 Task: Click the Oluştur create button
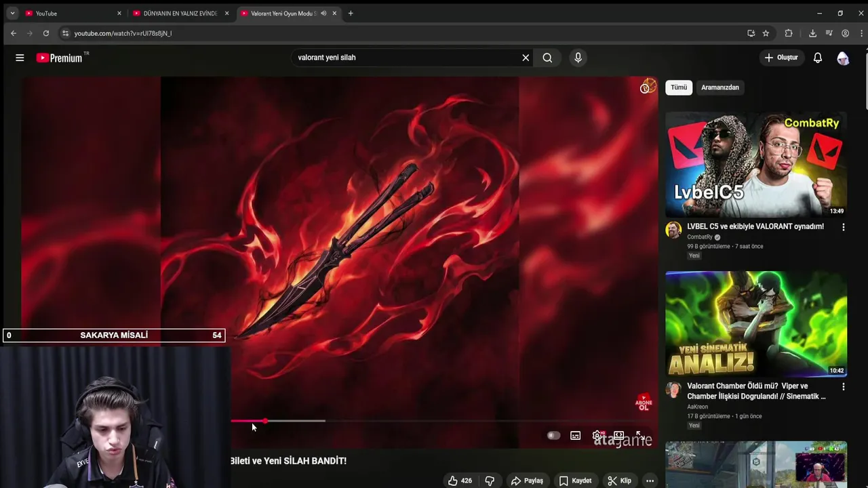pos(781,58)
